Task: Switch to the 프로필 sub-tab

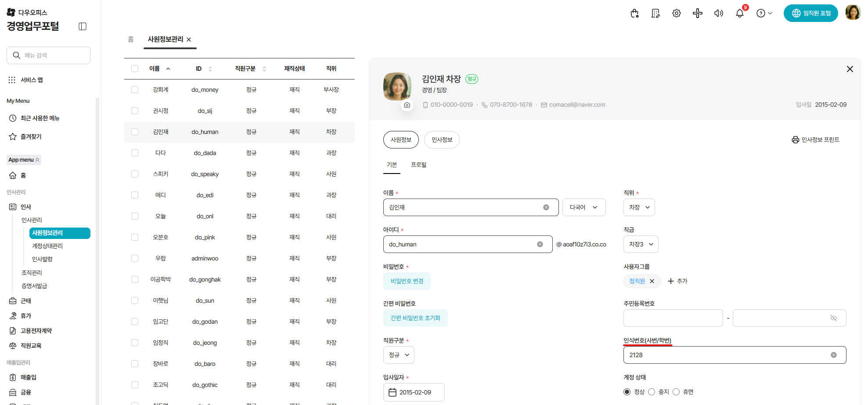Action: [418, 165]
